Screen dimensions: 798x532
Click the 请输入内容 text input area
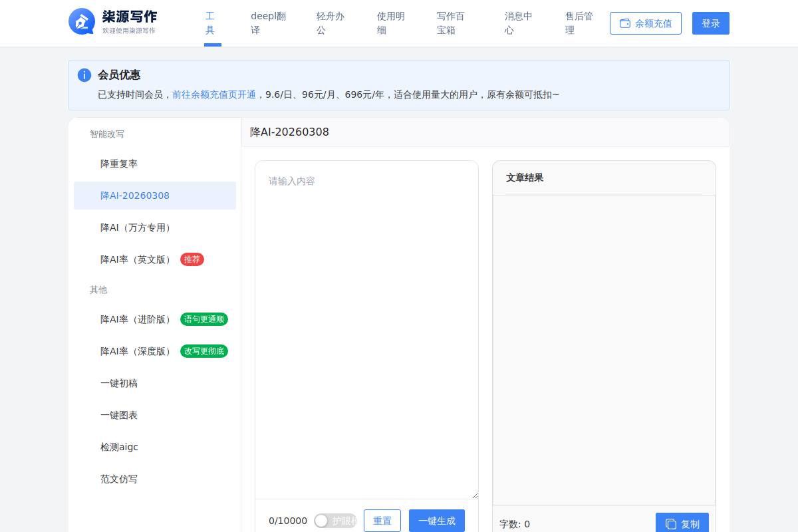(x=366, y=330)
